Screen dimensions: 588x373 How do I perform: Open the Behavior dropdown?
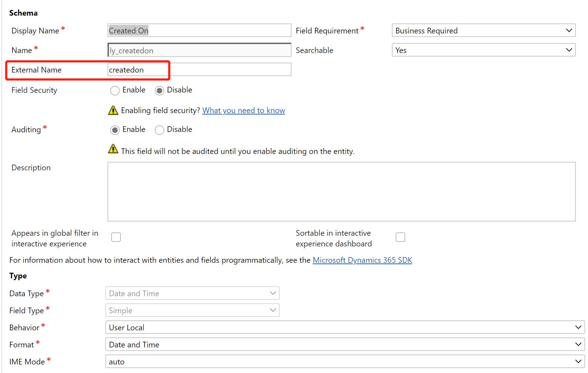[345, 327]
